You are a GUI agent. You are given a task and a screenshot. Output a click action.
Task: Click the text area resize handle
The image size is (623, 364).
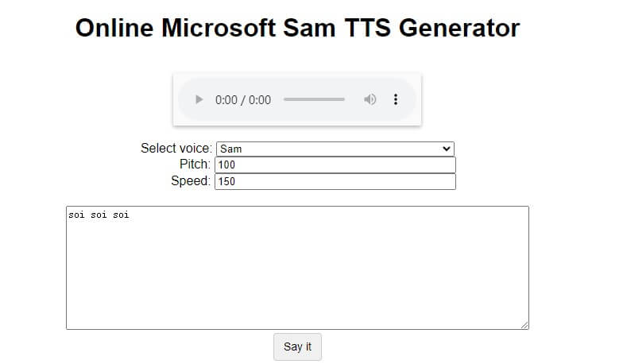(524, 325)
